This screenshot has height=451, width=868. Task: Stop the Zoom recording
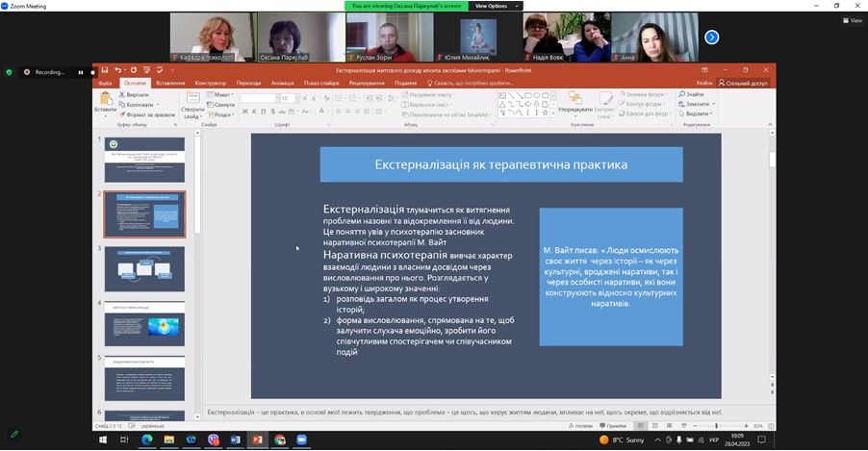pos(92,72)
